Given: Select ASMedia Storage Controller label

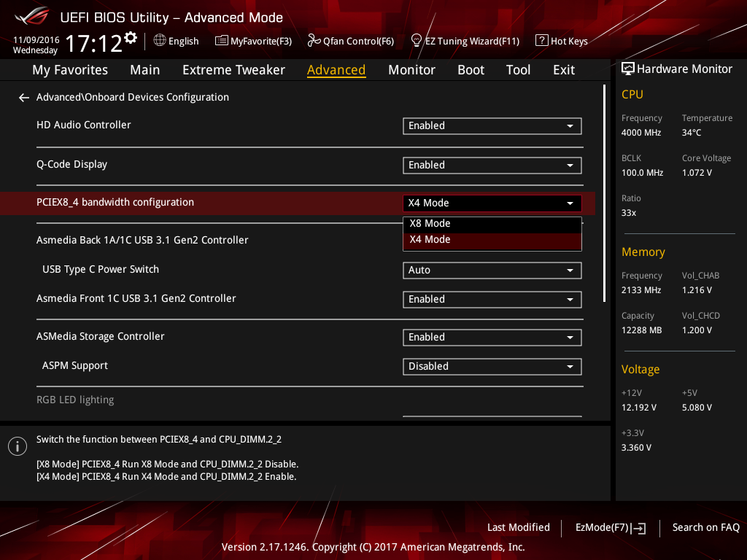Looking at the screenshot, I should [x=101, y=336].
